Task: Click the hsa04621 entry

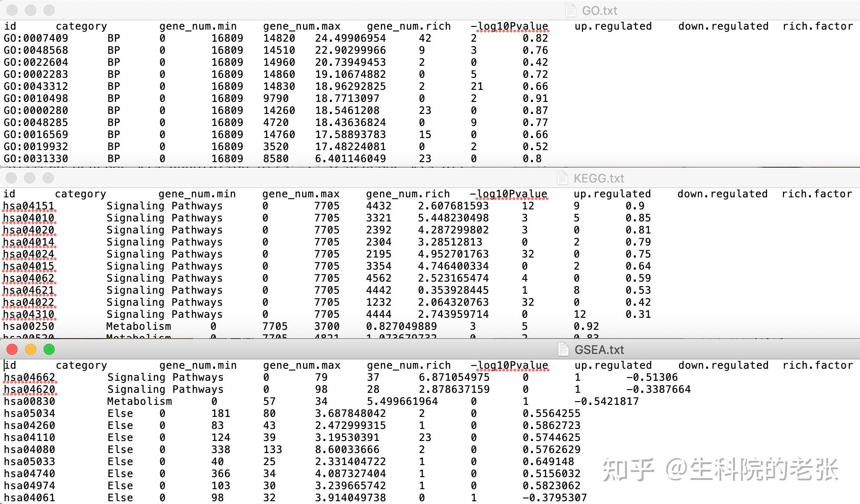Action: tap(29, 290)
